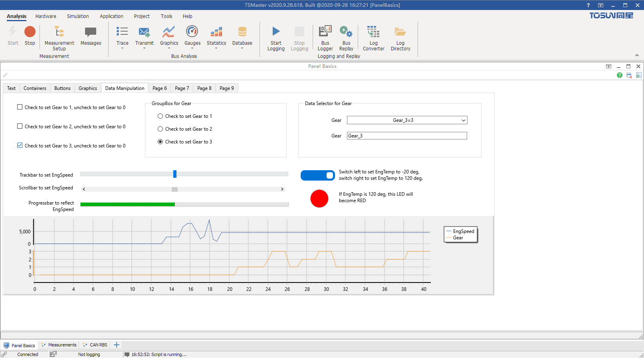Viewport: 644px width, 358px height.
Task: Switch to the Text tab
Action: (11, 88)
